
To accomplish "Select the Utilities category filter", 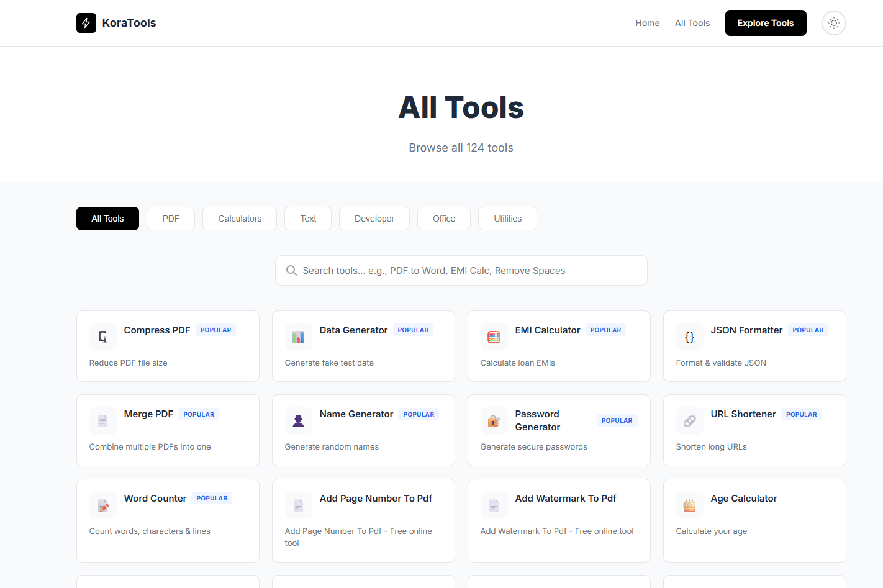I will pos(507,218).
